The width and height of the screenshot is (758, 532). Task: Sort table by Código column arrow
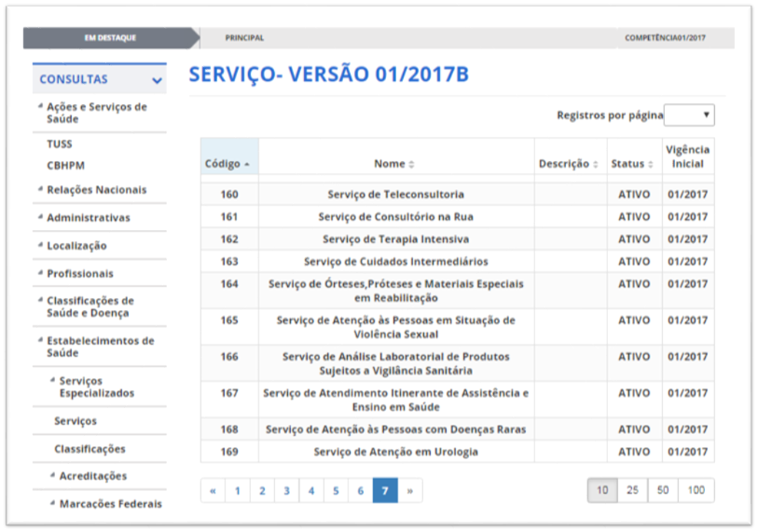(247, 165)
